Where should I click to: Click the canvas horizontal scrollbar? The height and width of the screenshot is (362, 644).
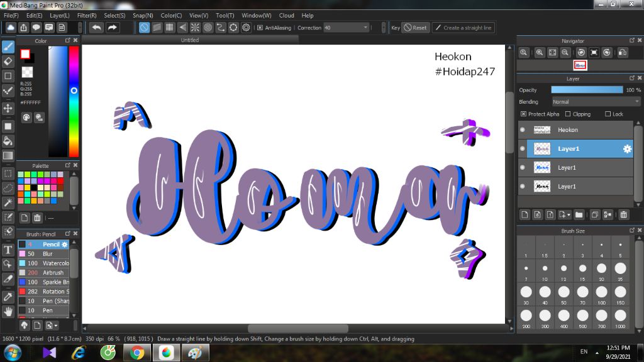[297, 328]
